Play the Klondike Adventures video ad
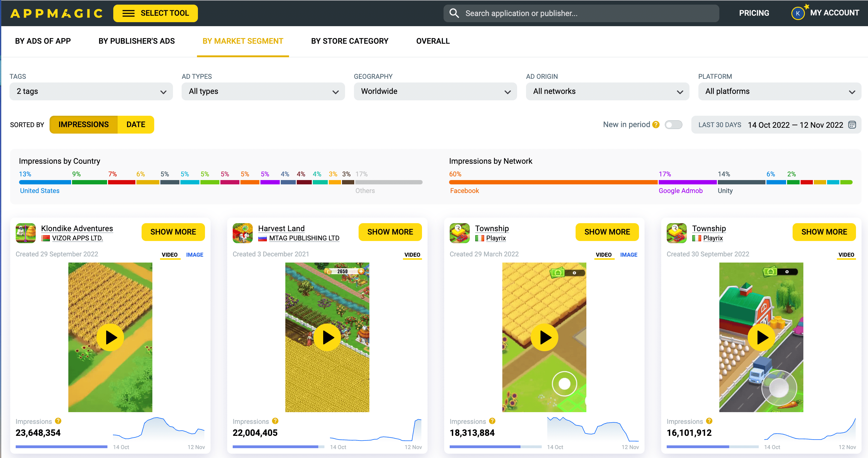 [110, 337]
